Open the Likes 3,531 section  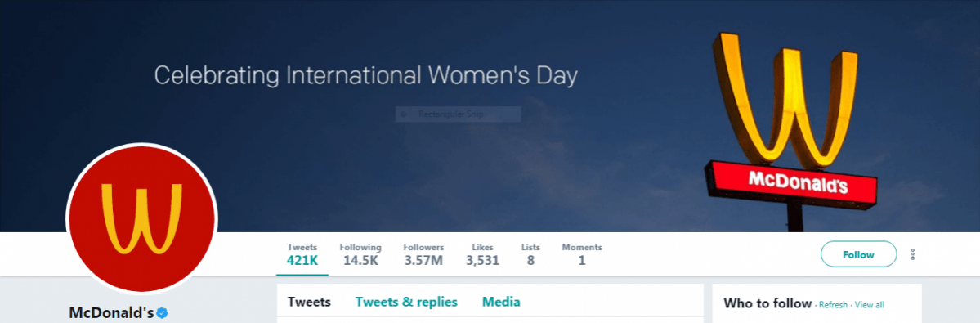click(482, 254)
